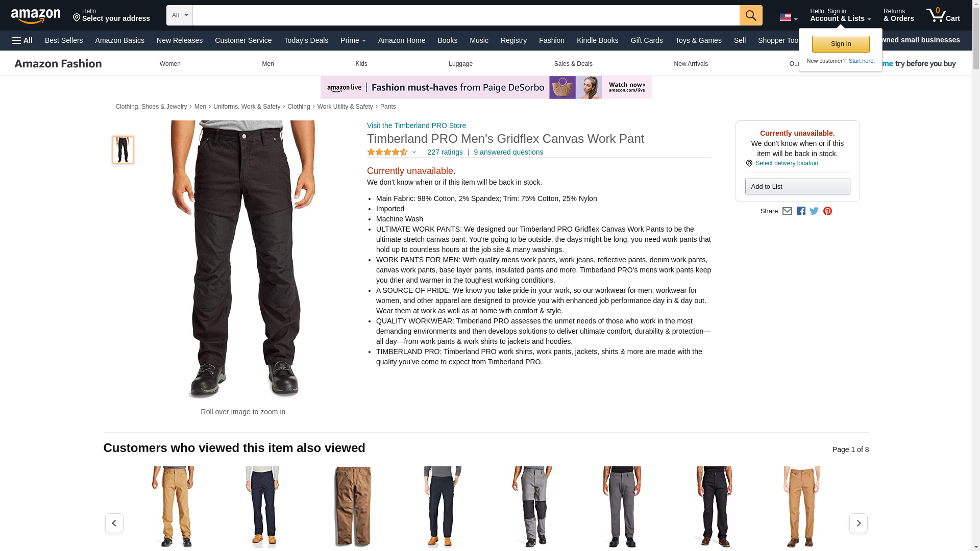Screen dimensions: 980x551
Task: Expand the star rating breakdown arrow
Action: point(414,152)
